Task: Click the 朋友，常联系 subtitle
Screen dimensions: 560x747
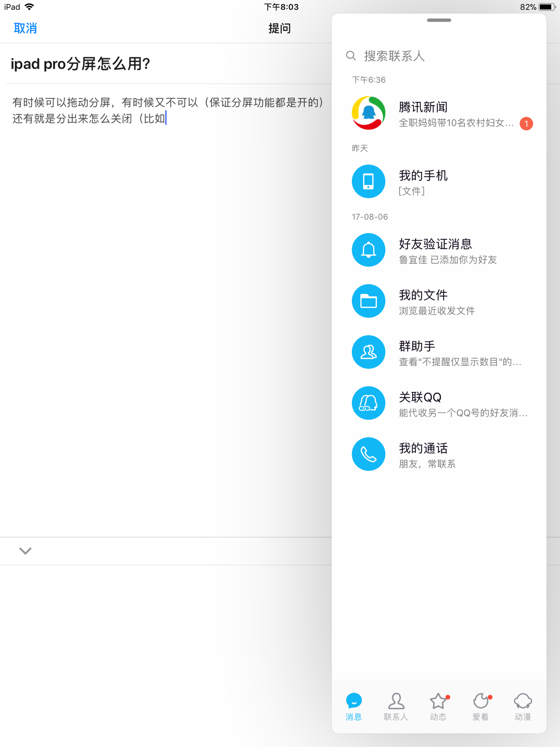Action: pos(427,464)
